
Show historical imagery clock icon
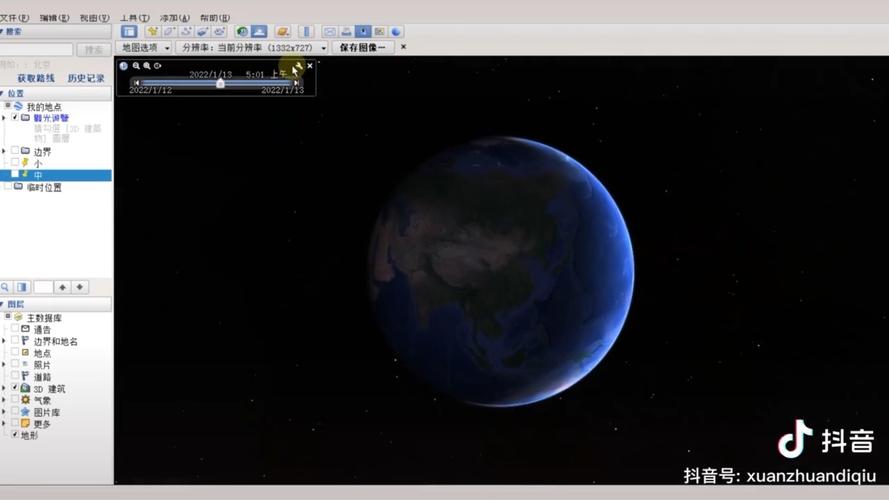coord(242,32)
